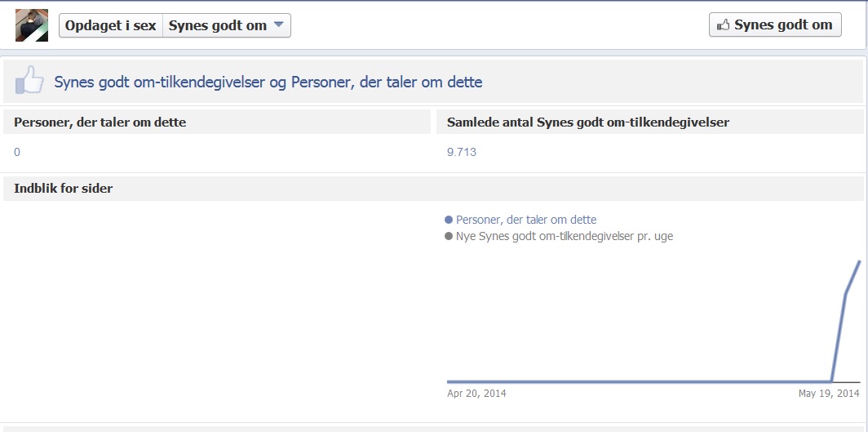This screenshot has height=432, width=868.
Task: Click the rising peak of the chart line
Action: coord(860,262)
